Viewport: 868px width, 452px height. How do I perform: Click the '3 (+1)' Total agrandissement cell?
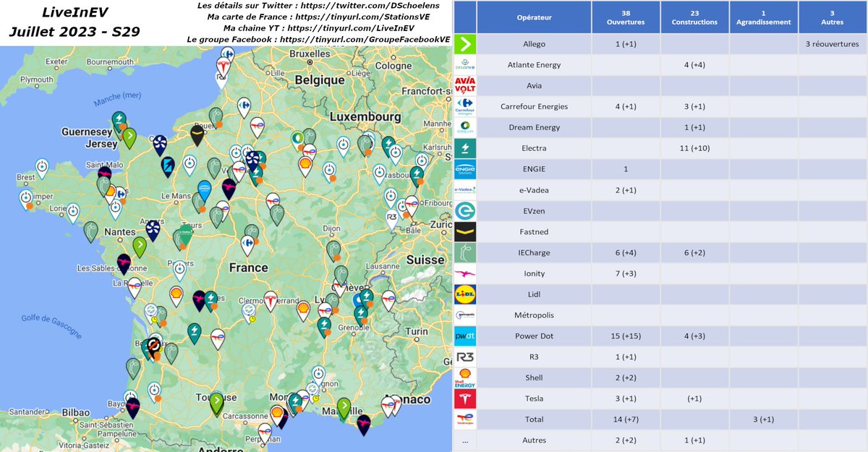[763, 420]
